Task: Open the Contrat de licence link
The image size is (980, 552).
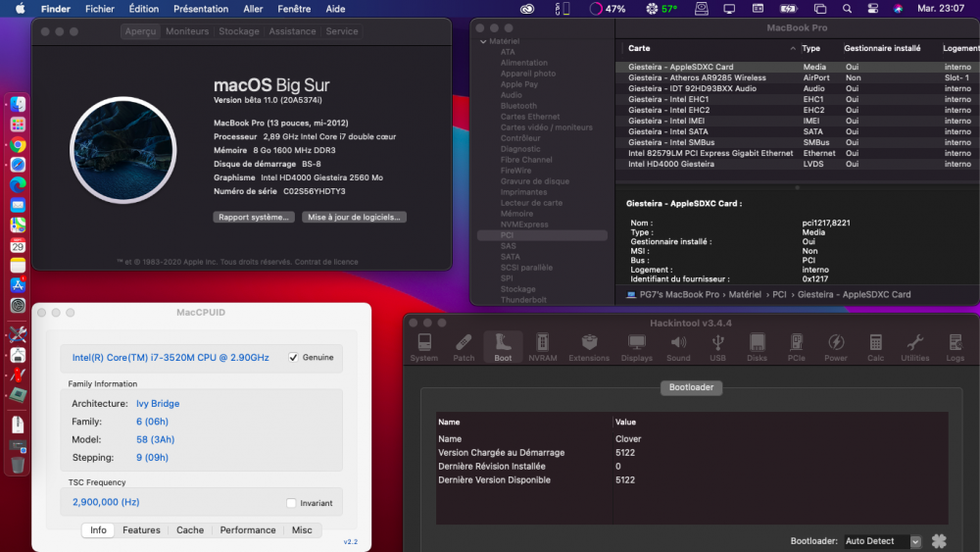Action: pos(325,262)
